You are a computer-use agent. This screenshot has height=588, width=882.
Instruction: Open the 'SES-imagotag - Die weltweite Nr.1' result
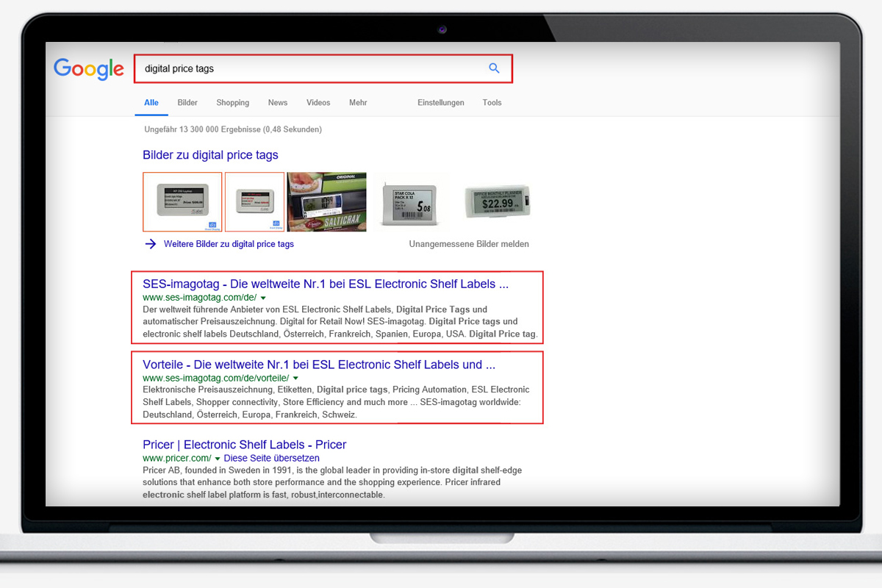pos(326,284)
